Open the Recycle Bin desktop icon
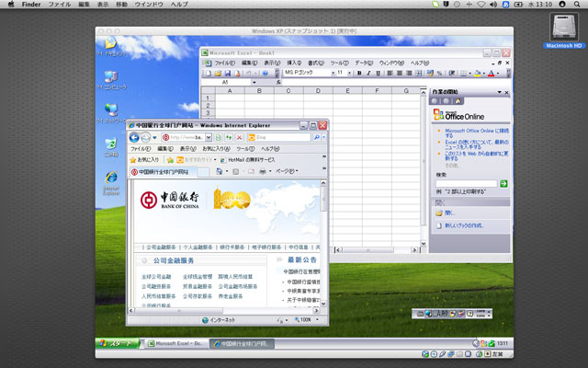Screen dimensions: 588x368 (x=111, y=147)
